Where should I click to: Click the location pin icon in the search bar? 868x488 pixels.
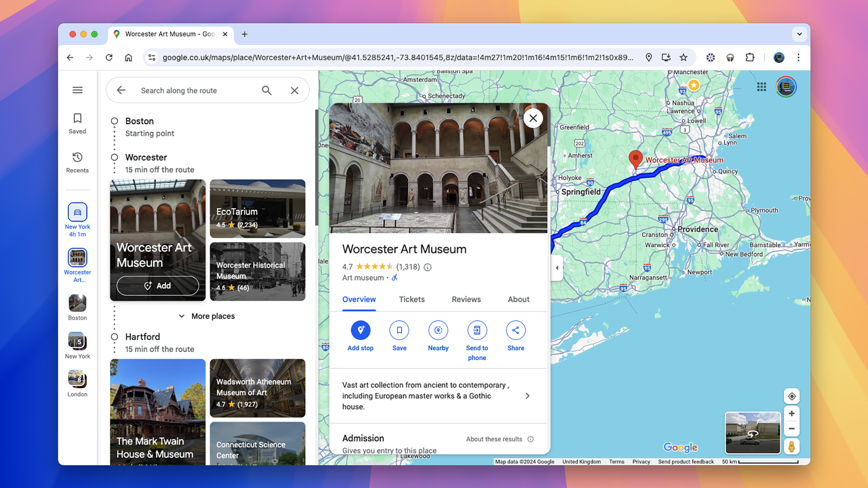click(x=649, y=57)
